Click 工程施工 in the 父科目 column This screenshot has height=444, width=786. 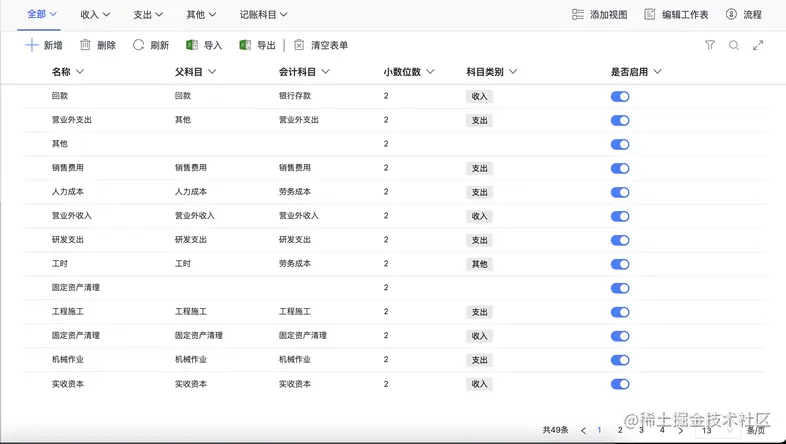(190, 311)
